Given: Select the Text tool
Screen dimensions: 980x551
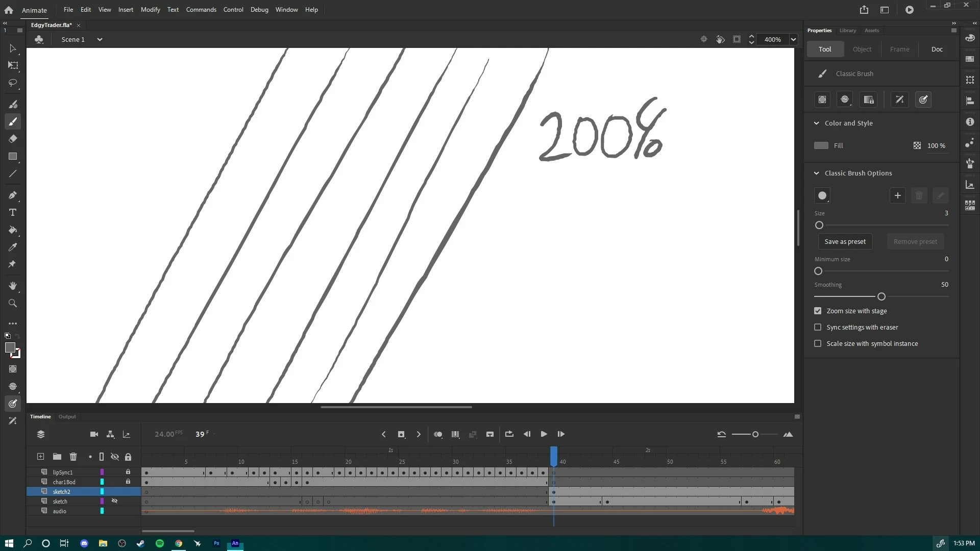Looking at the screenshot, I should (x=13, y=213).
